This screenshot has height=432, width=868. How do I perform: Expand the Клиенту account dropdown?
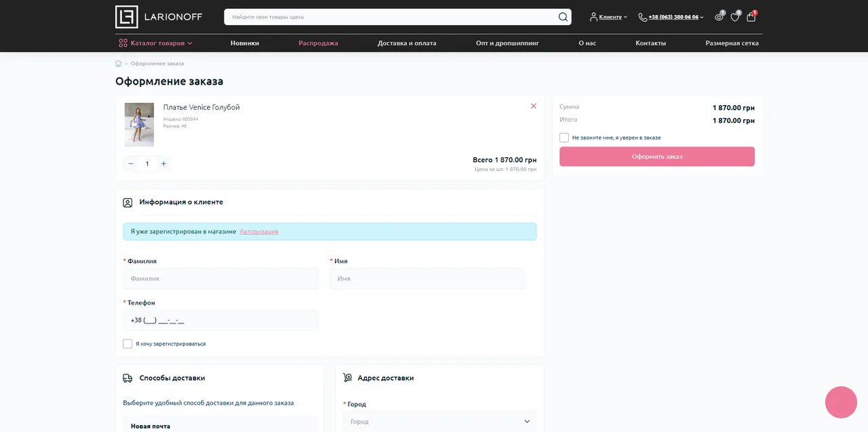[x=609, y=17]
